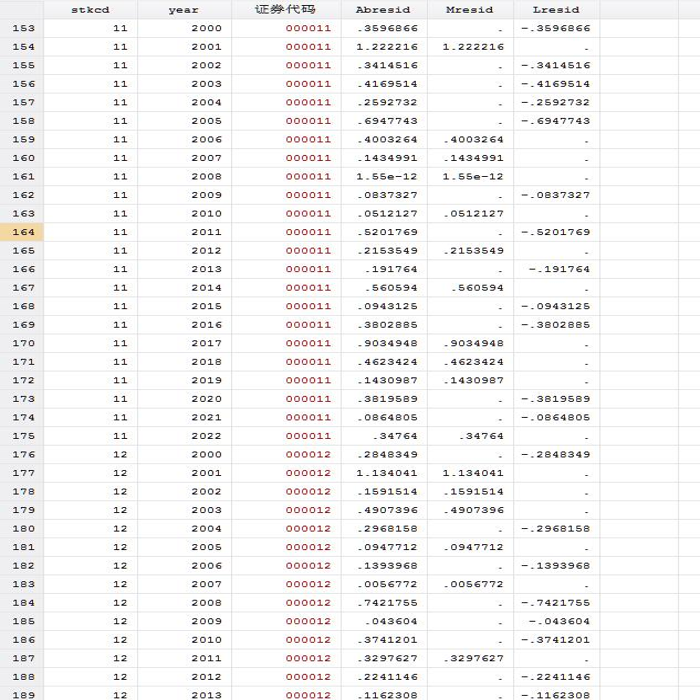The width and height of the screenshot is (700, 700).
Task: Click Abresid value .4623424
Action: click(x=388, y=362)
